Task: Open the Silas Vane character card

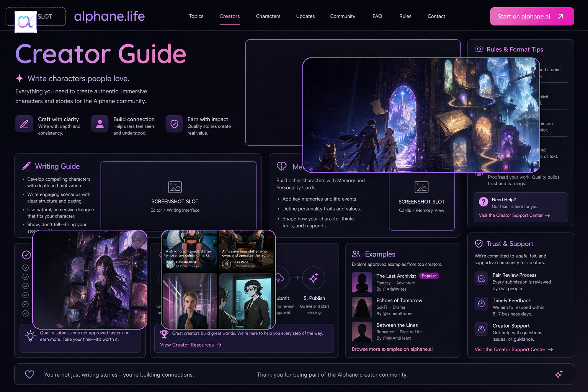Action: [247, 251]
